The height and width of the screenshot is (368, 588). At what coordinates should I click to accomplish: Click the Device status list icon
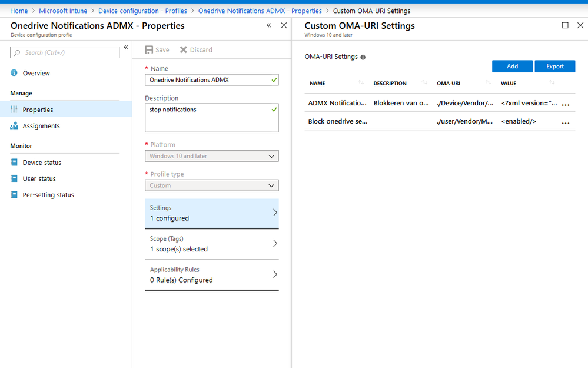pos(14,162)
